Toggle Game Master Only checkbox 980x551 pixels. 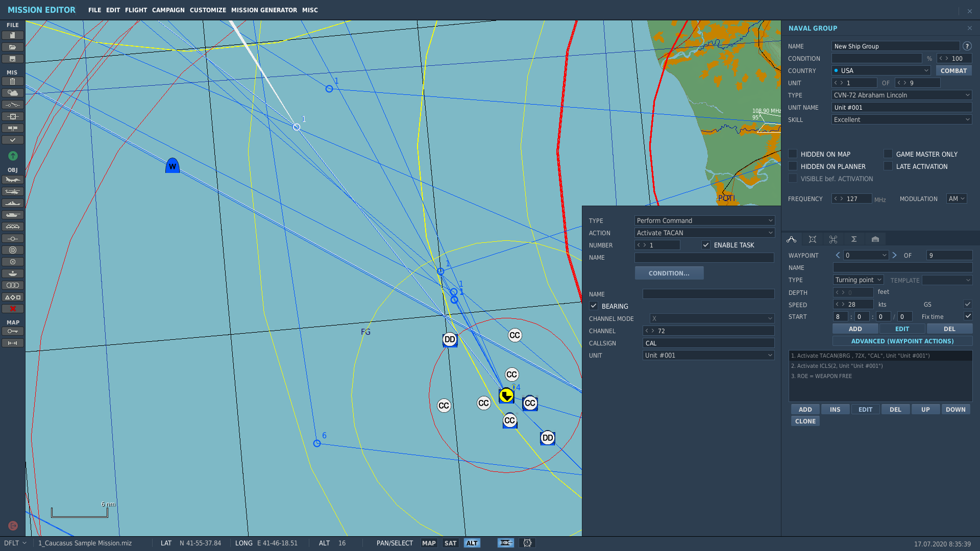point(888,154)
